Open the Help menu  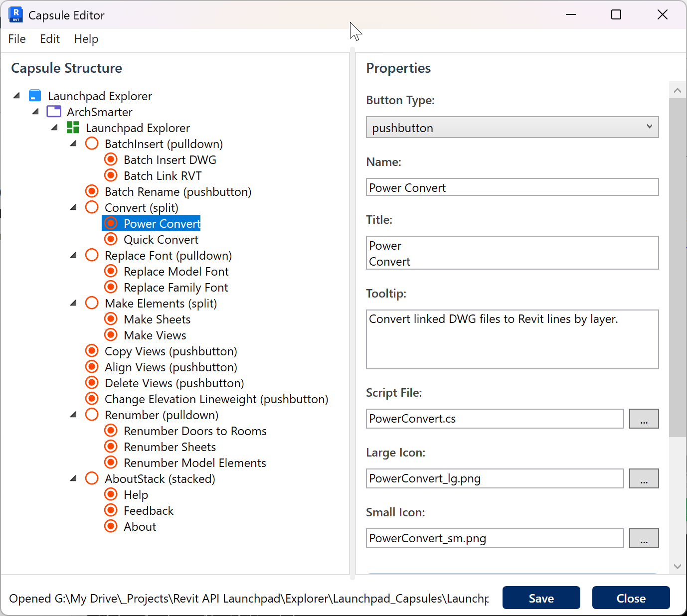(86, 39)
